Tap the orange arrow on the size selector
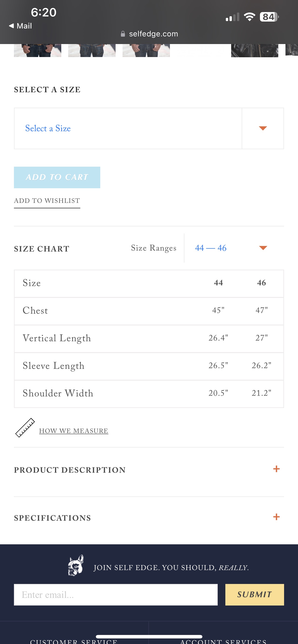 pos(263,128)
